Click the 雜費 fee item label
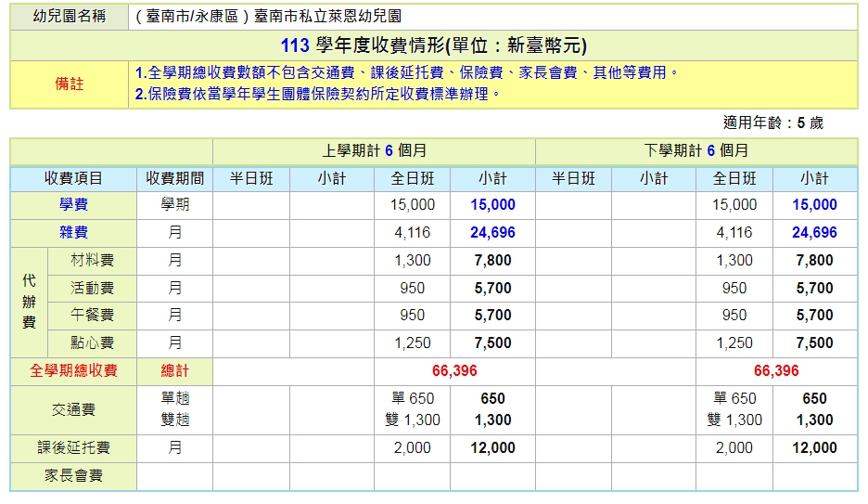 tap(73, 232)
